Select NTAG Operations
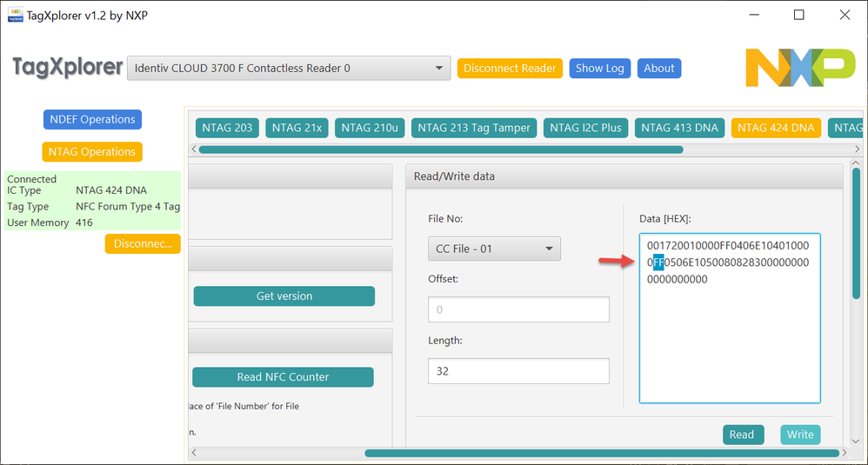868x465 pixels. (x=92, y=151)
